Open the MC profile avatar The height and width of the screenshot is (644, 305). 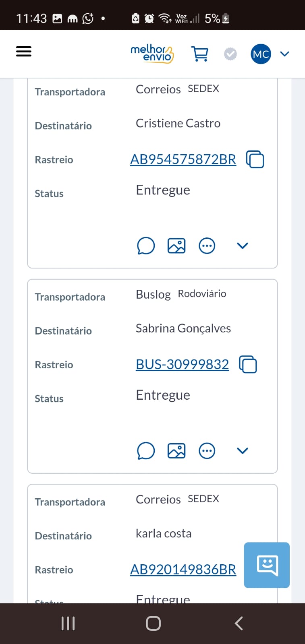[261, 54]
